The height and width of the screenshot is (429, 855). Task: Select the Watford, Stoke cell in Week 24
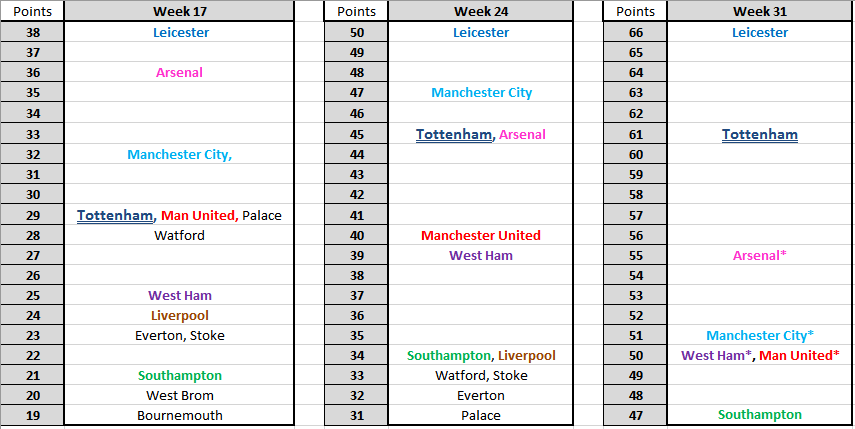point(480,376)
